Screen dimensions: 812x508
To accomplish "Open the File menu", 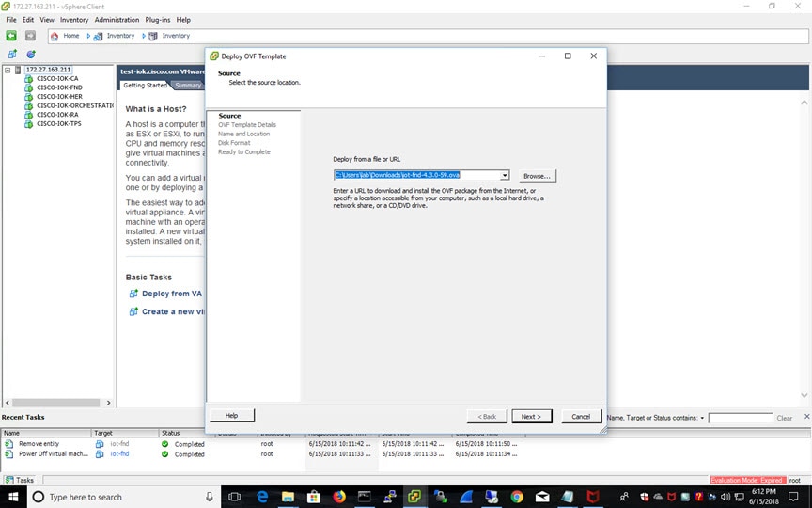I will coord(11,20).
